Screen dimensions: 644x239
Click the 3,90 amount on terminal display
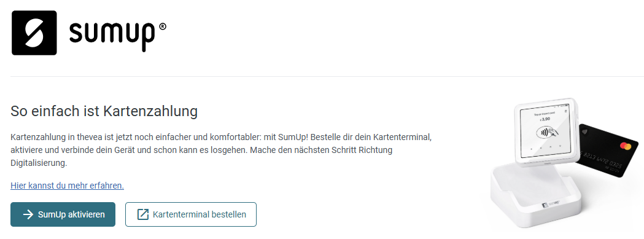pyautogui.click(x=545, y=119)
